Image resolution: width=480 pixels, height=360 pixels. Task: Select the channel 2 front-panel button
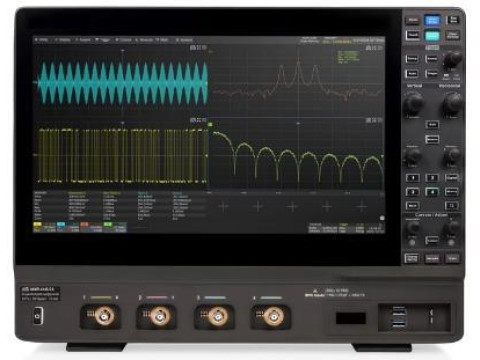click(x=432, y=178)
